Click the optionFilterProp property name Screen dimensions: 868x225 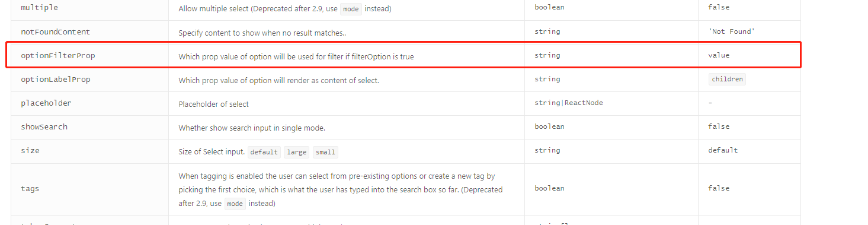(x=57, y=55)
